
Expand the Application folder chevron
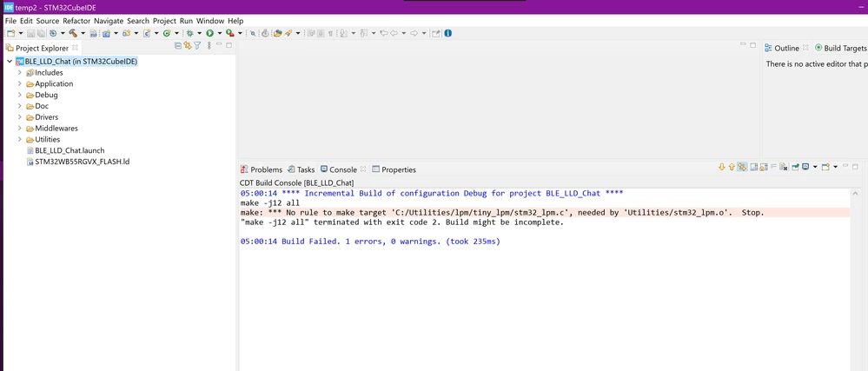[x=20, y=83]
